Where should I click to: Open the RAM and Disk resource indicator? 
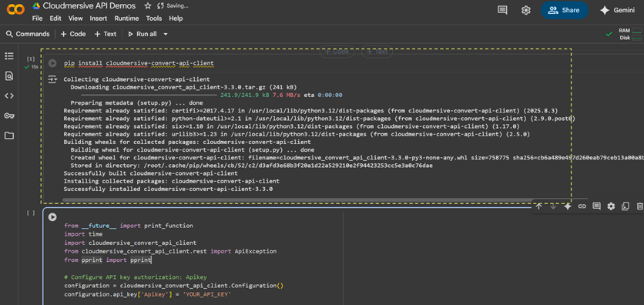630,34
